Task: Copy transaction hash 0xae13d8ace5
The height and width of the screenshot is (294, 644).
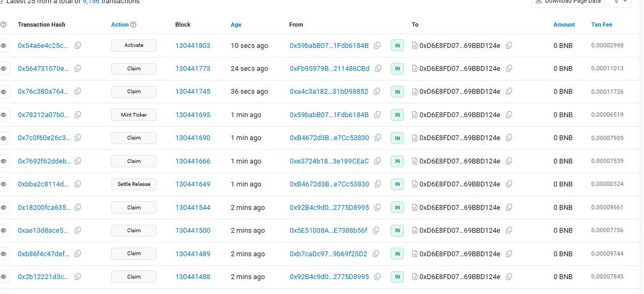Action: point(78,230)
